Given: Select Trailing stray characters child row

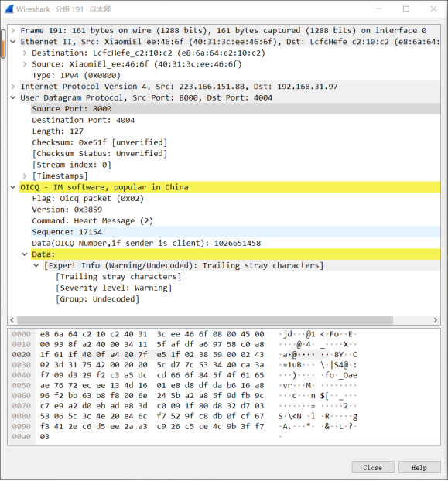Looking at the screenshot, I should coord(248,277).
